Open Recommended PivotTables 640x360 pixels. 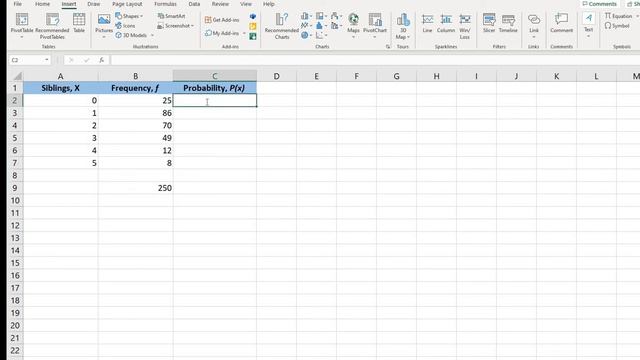pyautogui.click(x=52, y=26)
